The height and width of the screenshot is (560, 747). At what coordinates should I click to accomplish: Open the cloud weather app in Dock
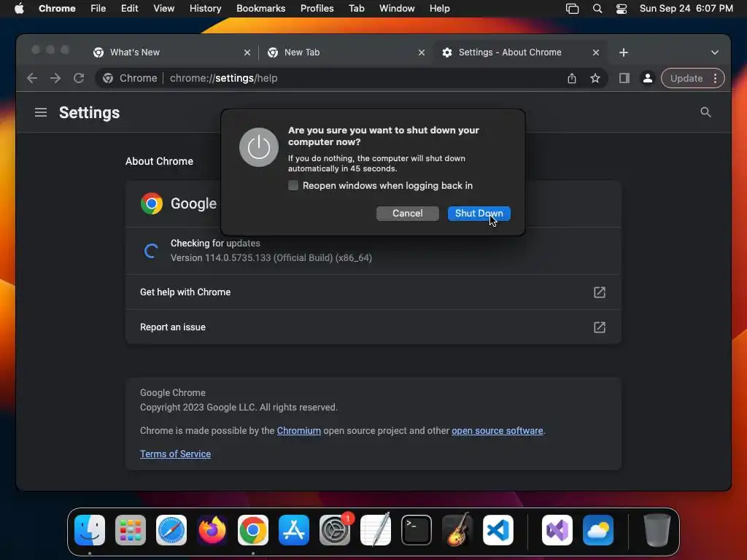coord(598,530)
